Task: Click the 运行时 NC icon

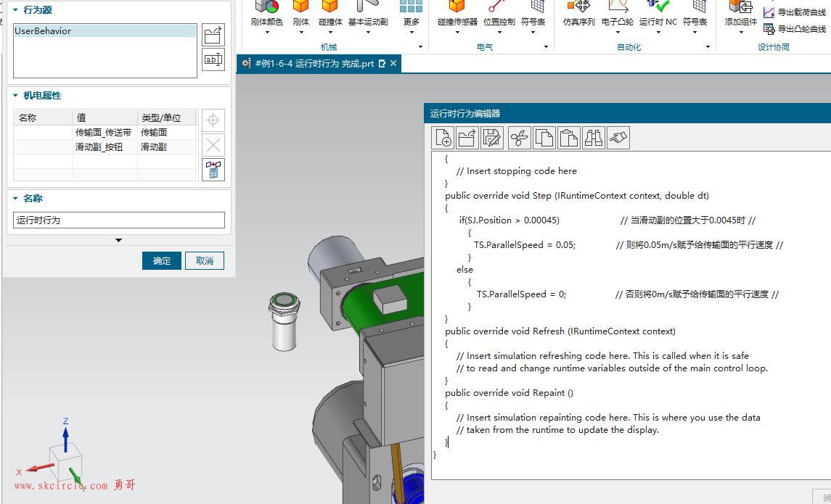Action: click(658, 7)
